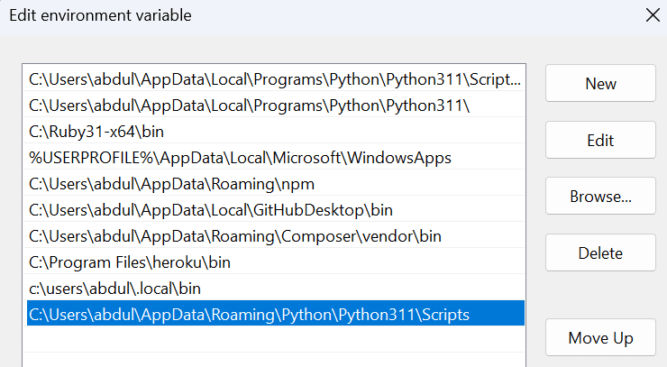Select the GitHubDesktop\bin path entry
The width and height of the screenshot is (667, 367).
275,210
